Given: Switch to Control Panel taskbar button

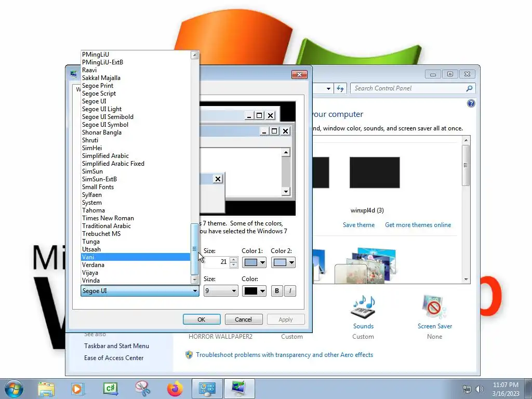Looking at the screenshot, I should tap(207, 389).
